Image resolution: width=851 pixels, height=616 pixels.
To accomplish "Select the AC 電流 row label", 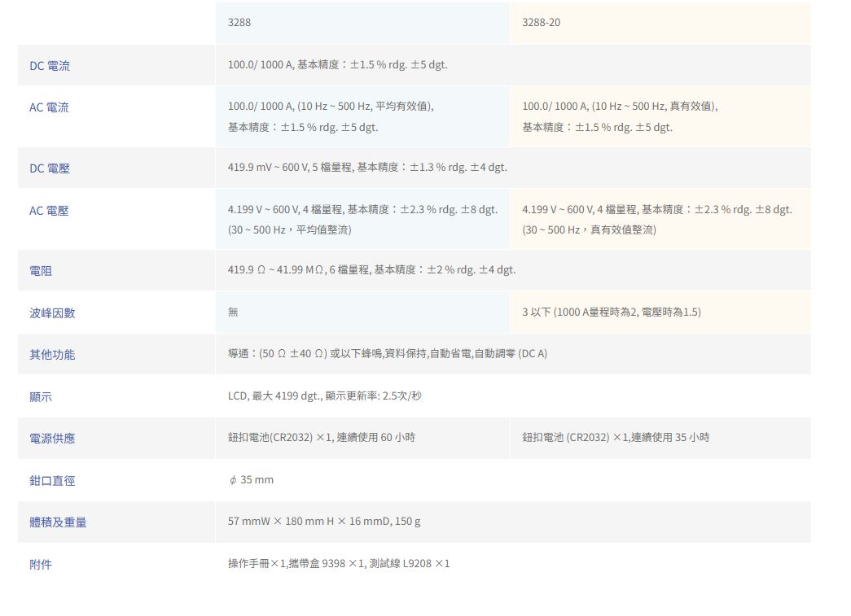I will (x=49, y=107).
